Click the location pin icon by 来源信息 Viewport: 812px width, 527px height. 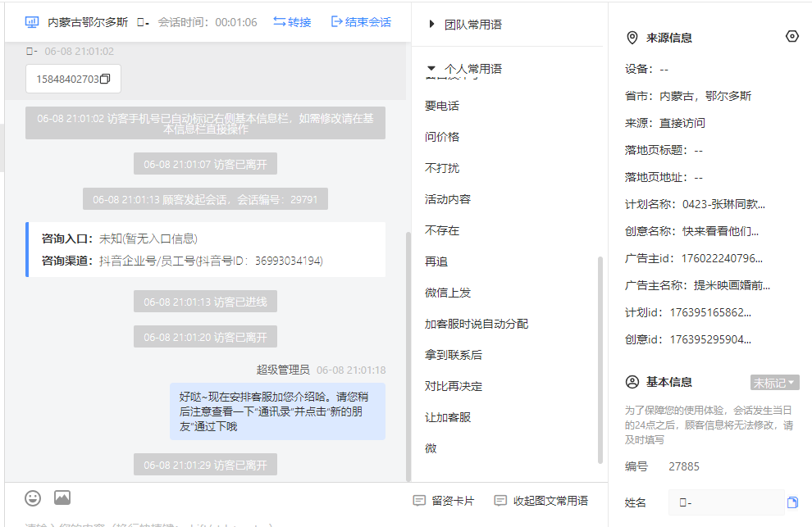click(632, 38)
